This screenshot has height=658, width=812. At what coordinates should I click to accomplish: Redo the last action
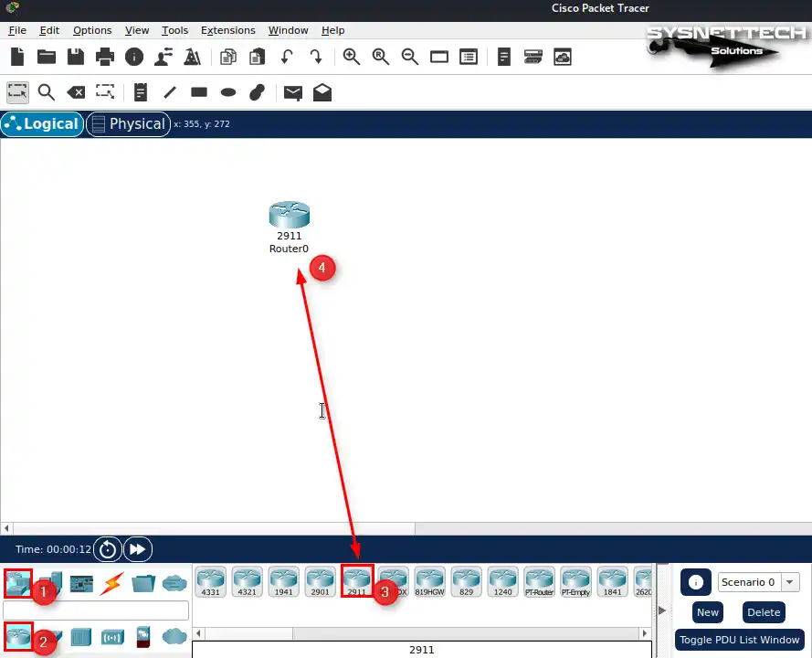(x=316, y=57)
